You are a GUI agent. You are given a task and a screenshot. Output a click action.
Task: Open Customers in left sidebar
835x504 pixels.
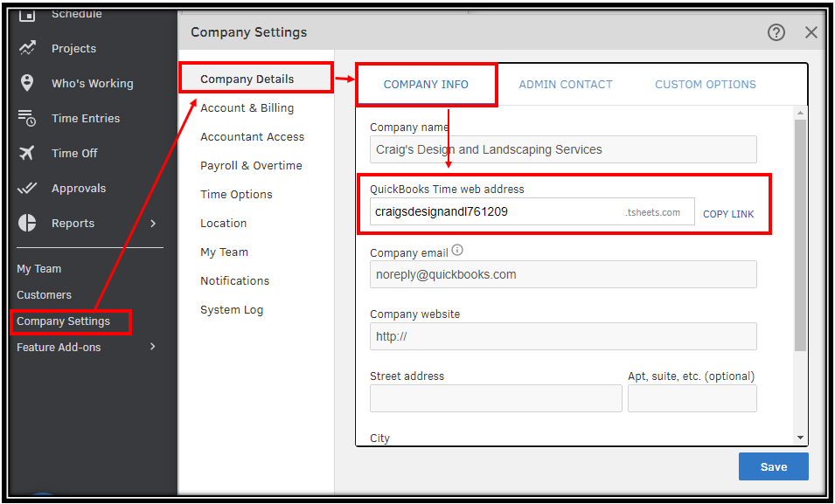pos(45,295)
